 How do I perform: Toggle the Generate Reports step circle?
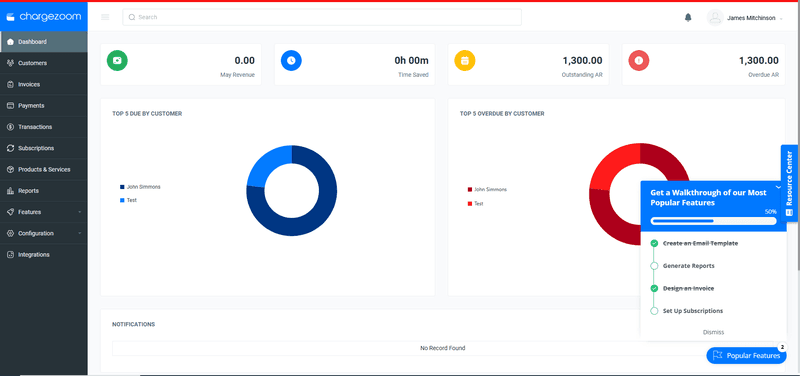tap(654, 266)
